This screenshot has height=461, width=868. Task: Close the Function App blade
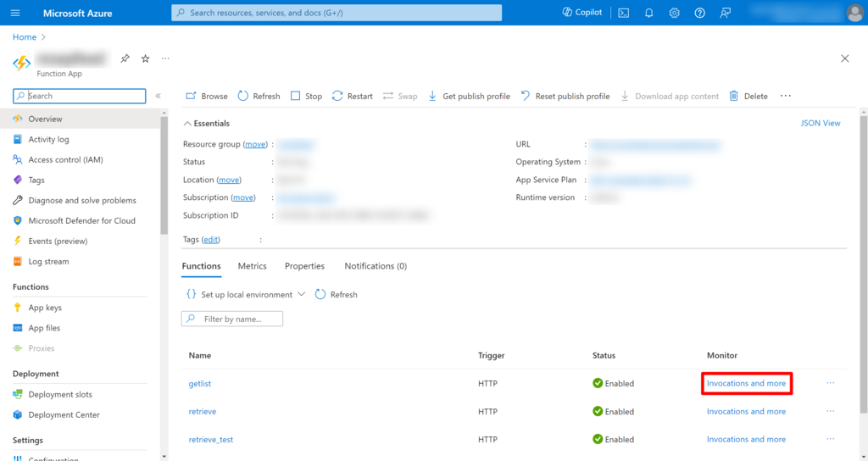click(845, 58)
